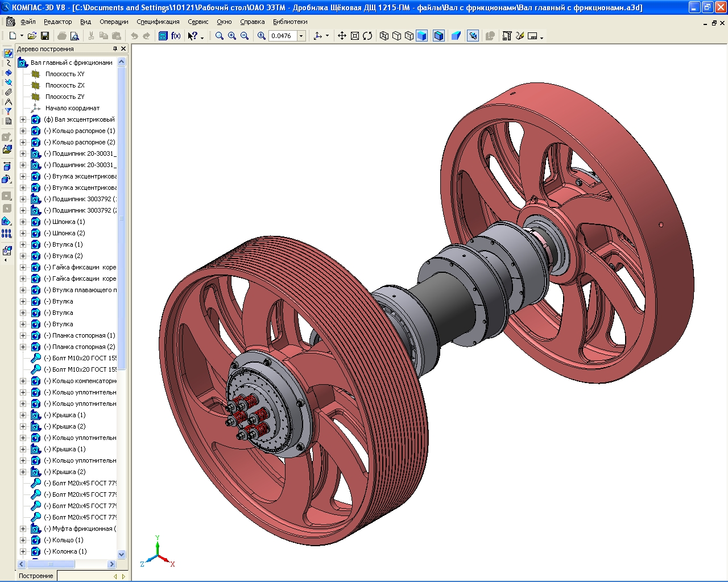
Task: Expand the Вал эксцентриковый node
Action: pyautogui.click(x=23, y=119)
